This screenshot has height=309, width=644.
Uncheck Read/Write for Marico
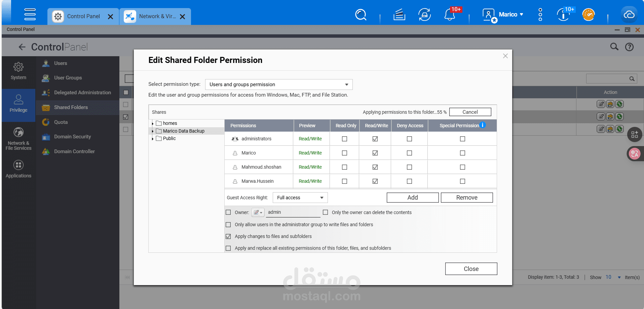coord(375,153)
